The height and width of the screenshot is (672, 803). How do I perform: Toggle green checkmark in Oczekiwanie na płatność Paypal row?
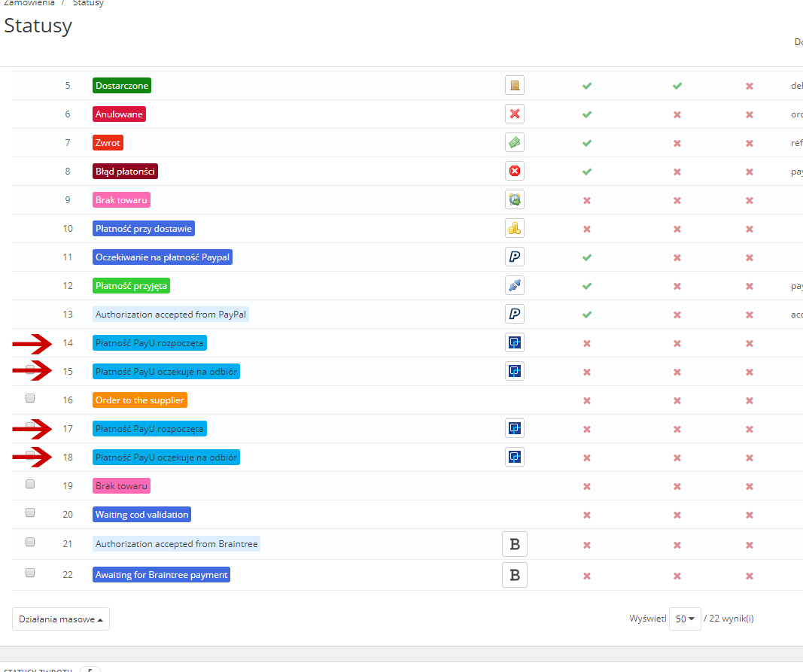[587, 257]
